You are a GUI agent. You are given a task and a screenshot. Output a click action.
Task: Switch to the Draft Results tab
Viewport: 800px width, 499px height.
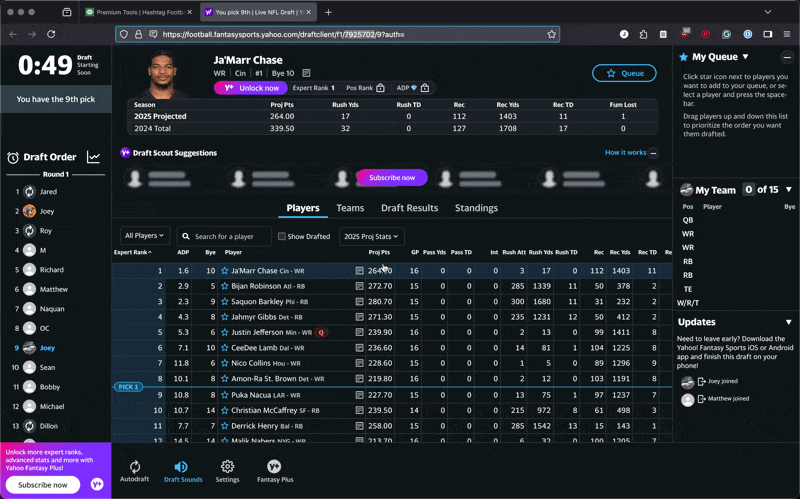click(409, 208)
